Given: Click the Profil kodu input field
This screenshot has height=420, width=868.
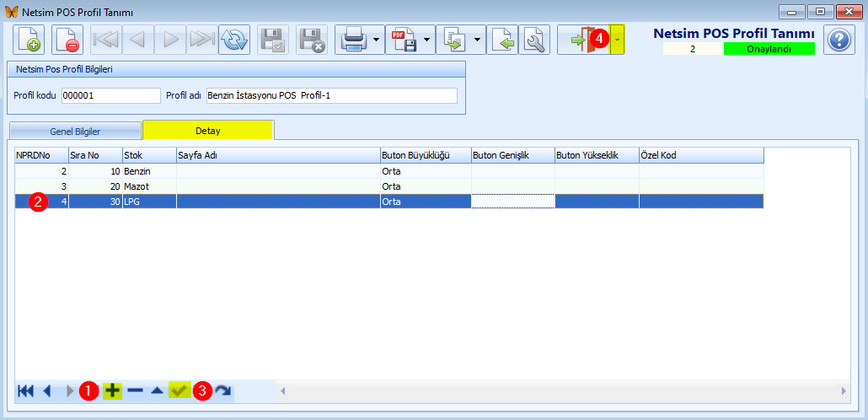Looking at the screenshot, I should click(x=110, y=95).
